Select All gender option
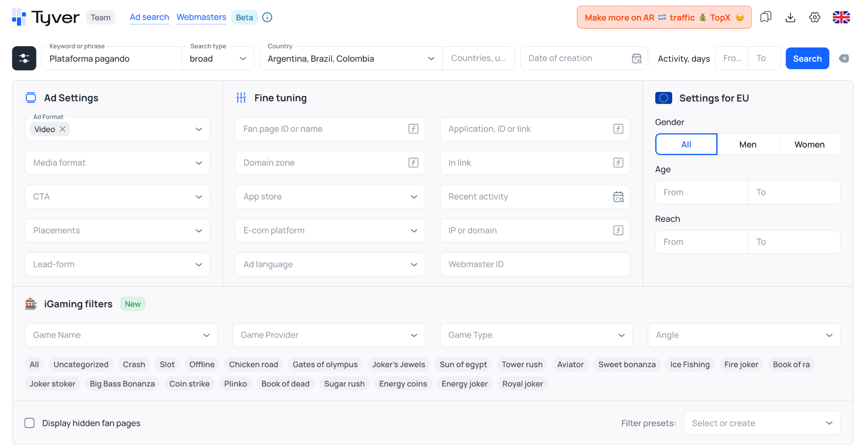 click(686, 145)
